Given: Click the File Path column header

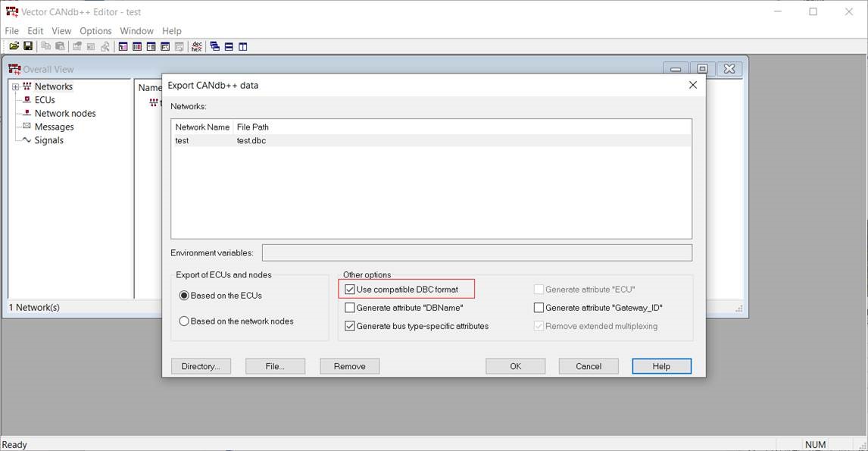Looking at the screenshot, I should [x=252, y=127].
